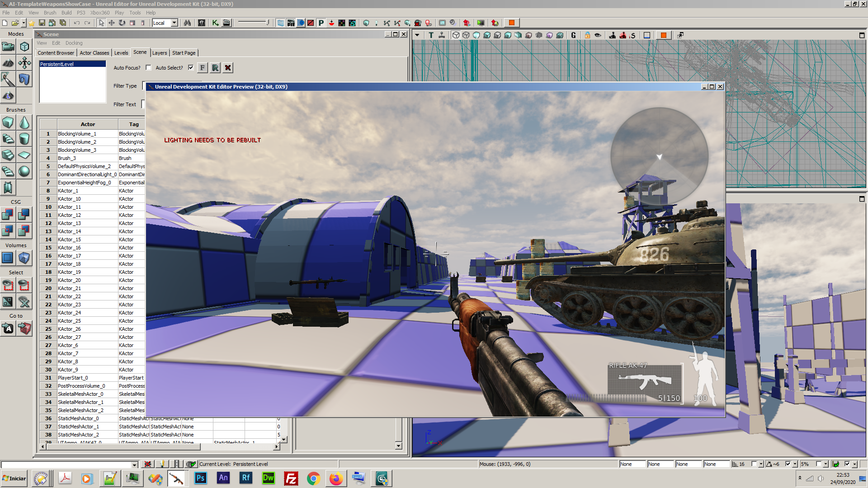Click the Open file folder icon
The width and height of the screenshot is (868, 488).
point(15,23)
